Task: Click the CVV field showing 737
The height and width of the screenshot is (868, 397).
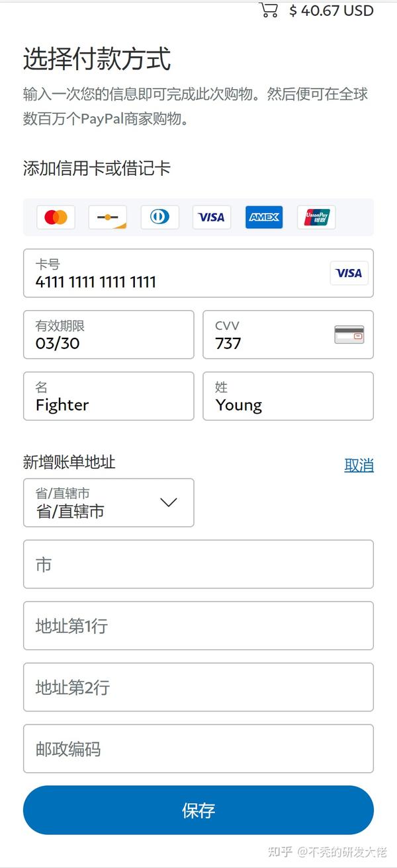Action: pos(265,335)
